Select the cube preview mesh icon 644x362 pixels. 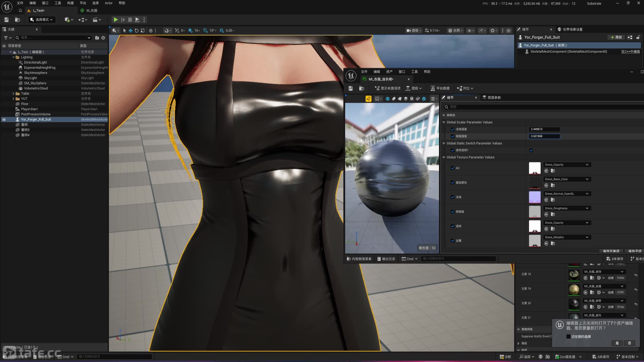[x=406, y=99]
